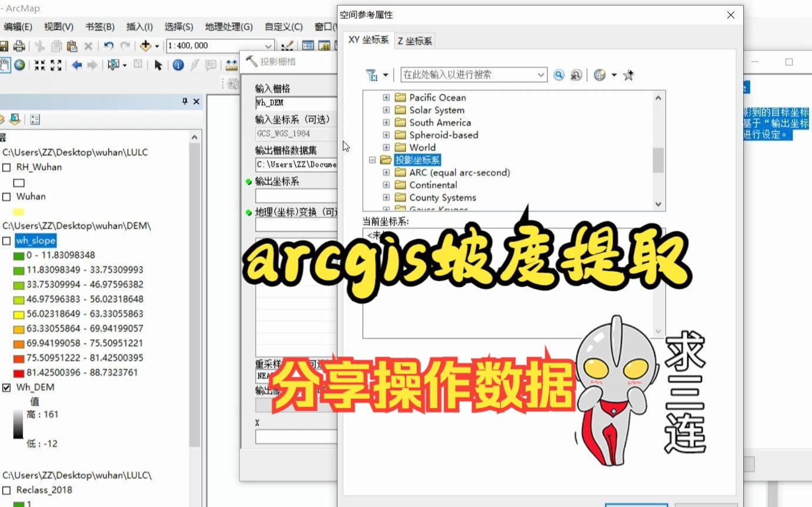Click the magnifier search button icon
This screenshot has width=812, height=507.
[x=559, y=75]
